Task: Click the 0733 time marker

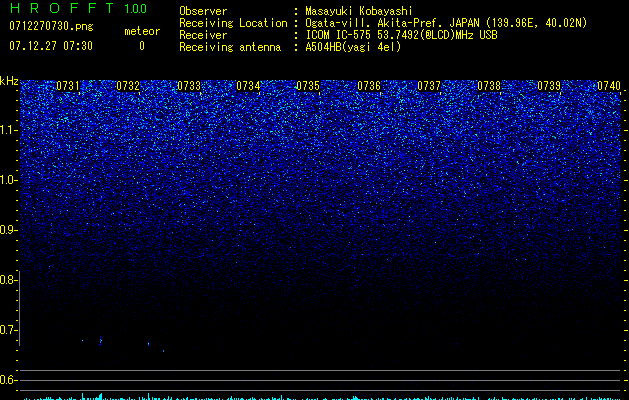Action: tap(189, 86)
